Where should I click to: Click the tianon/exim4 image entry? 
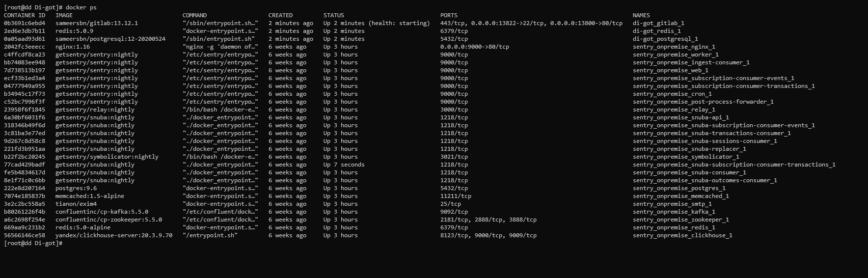[x=76, y=204]
